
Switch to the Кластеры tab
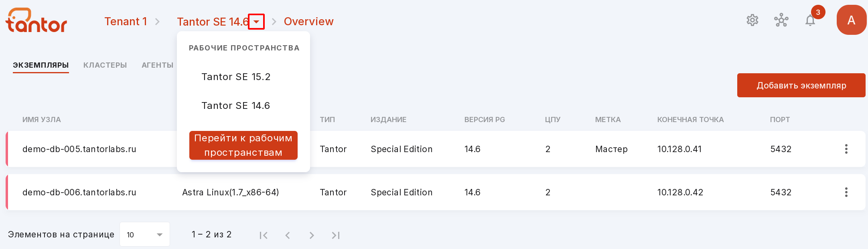[x=105, y=65]
